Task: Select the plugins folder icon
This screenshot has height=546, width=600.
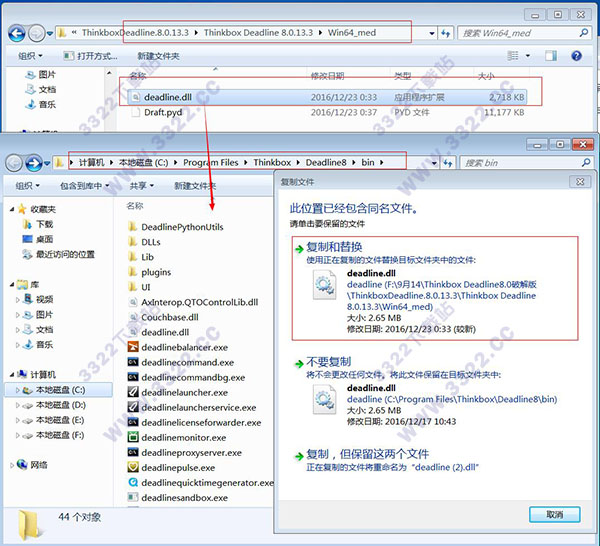Action: pyautogui.click(x=132, y=272)
